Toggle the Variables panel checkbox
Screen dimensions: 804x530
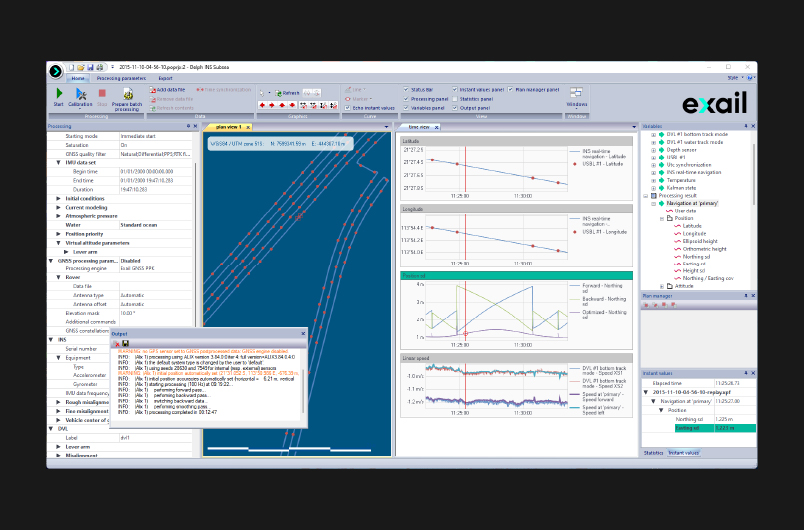click(x=406, y=108)
